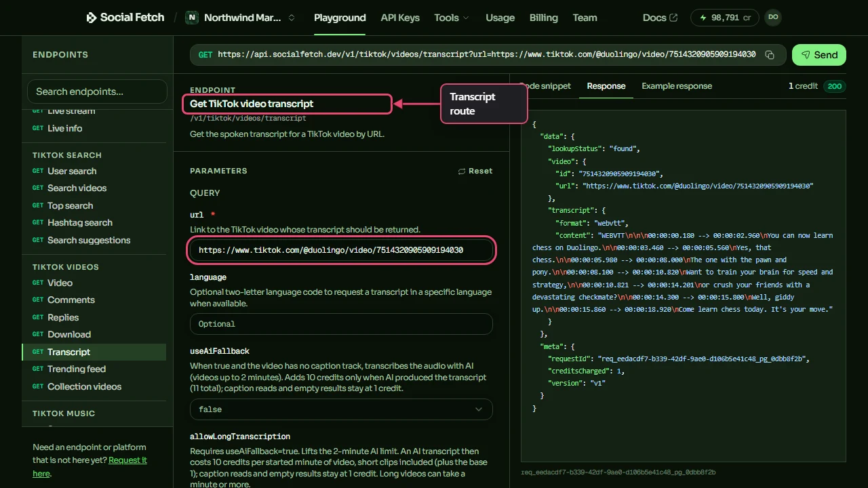Copy the request URL with the copy icon
This screenshot has width=868, height=488.
[770, 55]
